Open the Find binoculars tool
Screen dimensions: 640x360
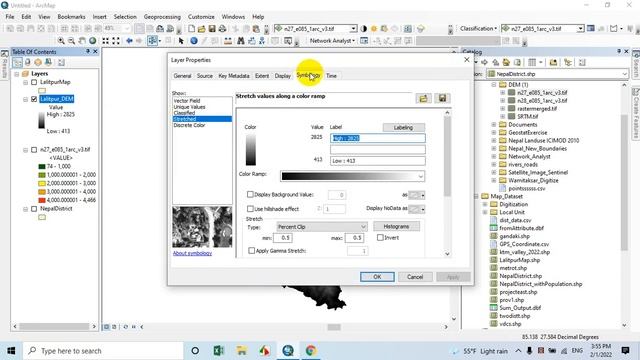pos(241,41)
